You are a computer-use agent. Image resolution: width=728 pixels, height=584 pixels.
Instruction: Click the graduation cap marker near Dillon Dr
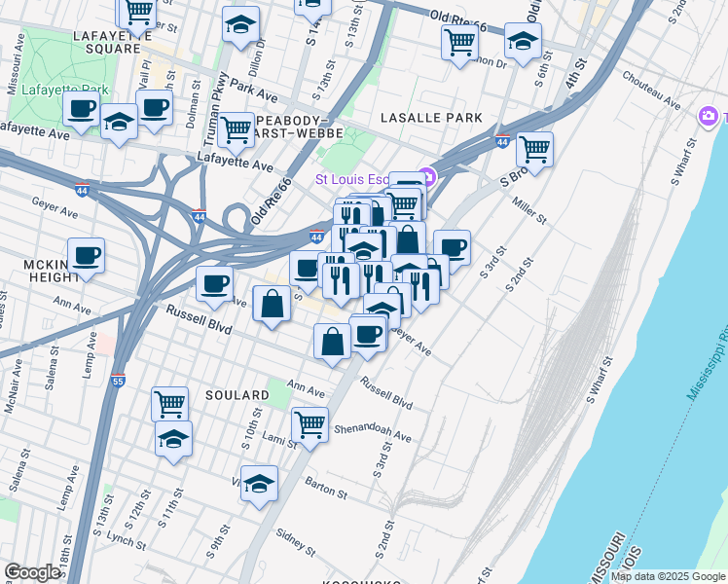click(x=240, y=26)
